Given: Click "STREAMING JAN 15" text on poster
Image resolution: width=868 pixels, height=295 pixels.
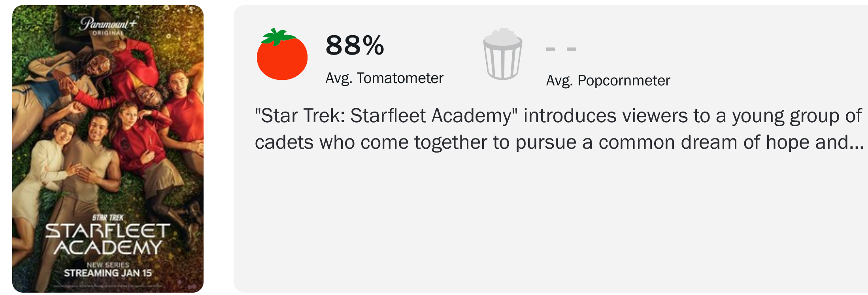Looking at the screenshot, I should click(x=108, y=273).
